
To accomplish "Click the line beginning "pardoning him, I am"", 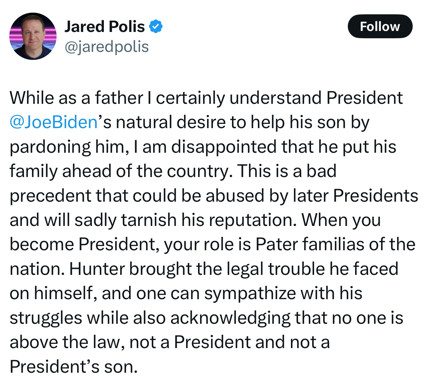I will 203,147.
